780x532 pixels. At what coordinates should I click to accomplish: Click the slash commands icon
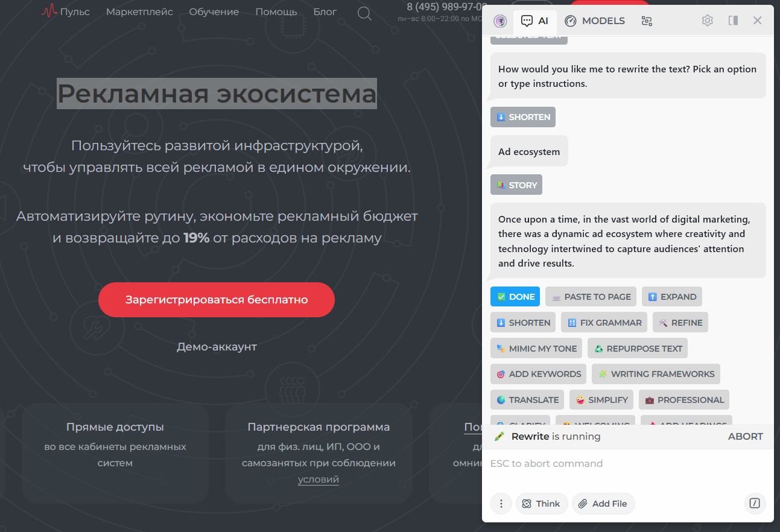click(x=755, y=503)
